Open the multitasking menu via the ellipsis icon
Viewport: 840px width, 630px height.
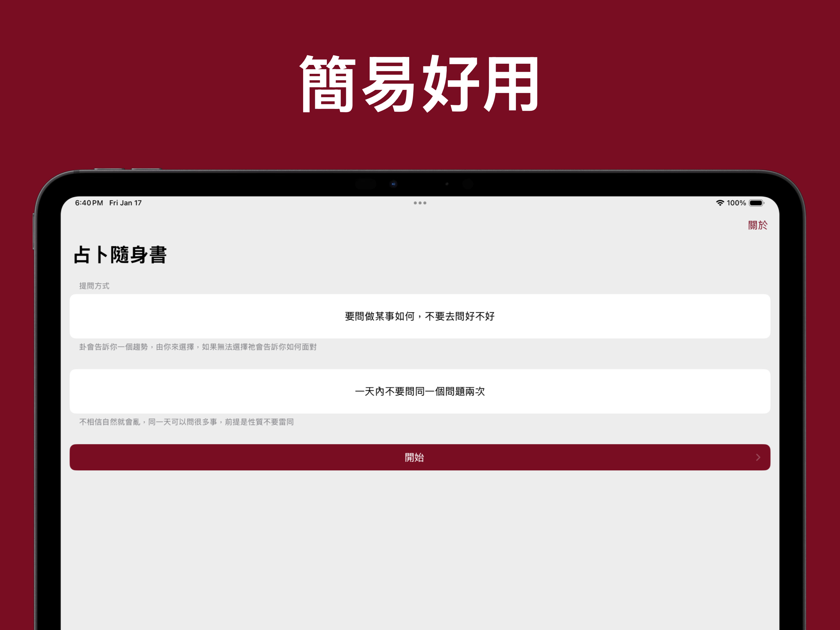(x=420, y=203)
